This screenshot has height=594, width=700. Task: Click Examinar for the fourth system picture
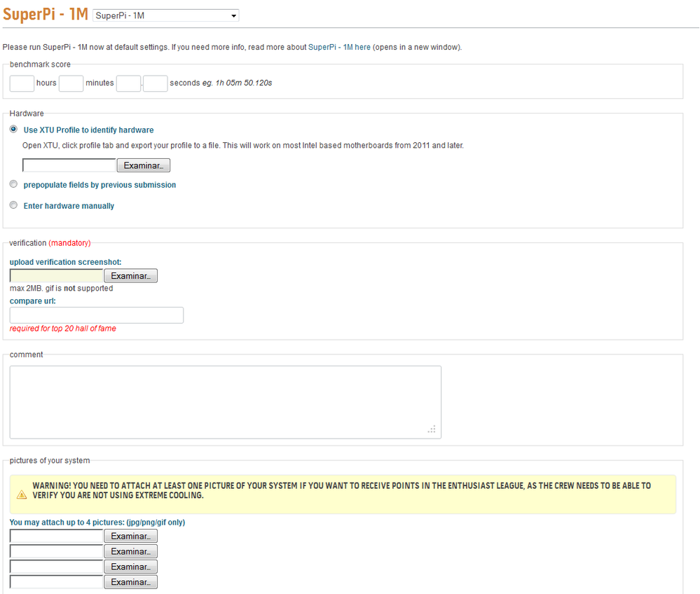pos(131,582)
